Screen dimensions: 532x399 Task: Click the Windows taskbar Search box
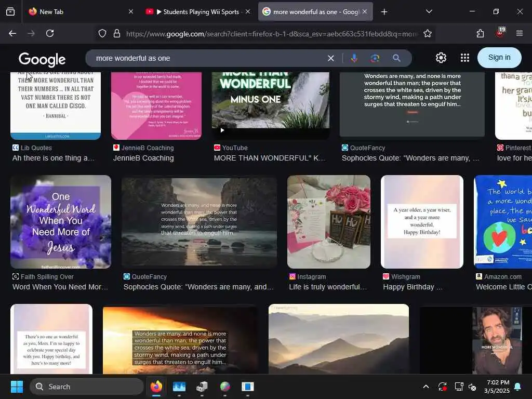(87, 387)
